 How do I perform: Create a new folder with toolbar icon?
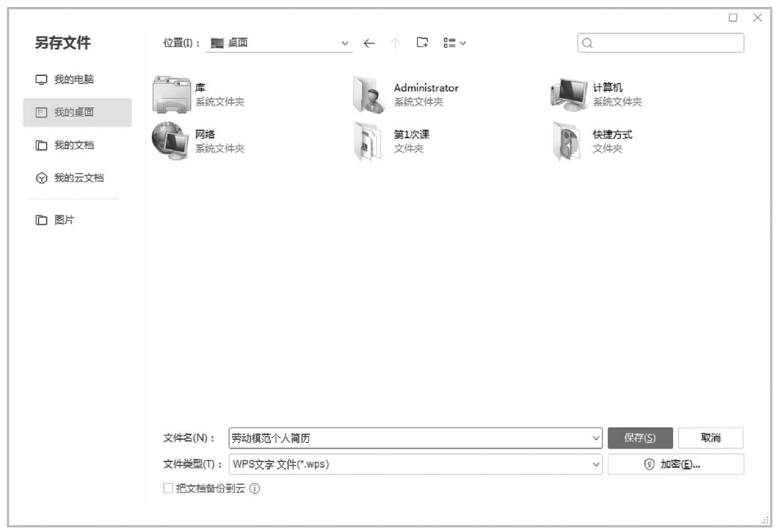pos(422,42)
